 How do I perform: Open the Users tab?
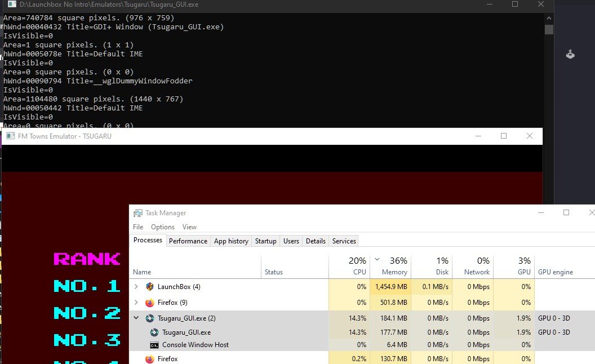coord(291,241)
